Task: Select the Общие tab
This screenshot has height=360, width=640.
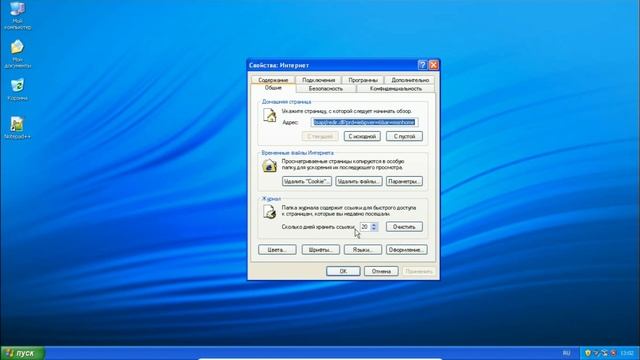Action: click(x=273, y=88)
